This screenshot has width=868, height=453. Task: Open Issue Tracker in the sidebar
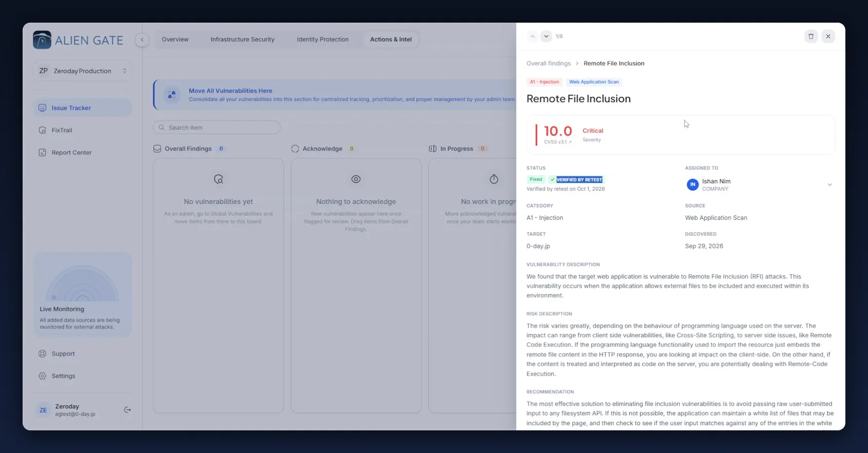(x=83, y=108)
